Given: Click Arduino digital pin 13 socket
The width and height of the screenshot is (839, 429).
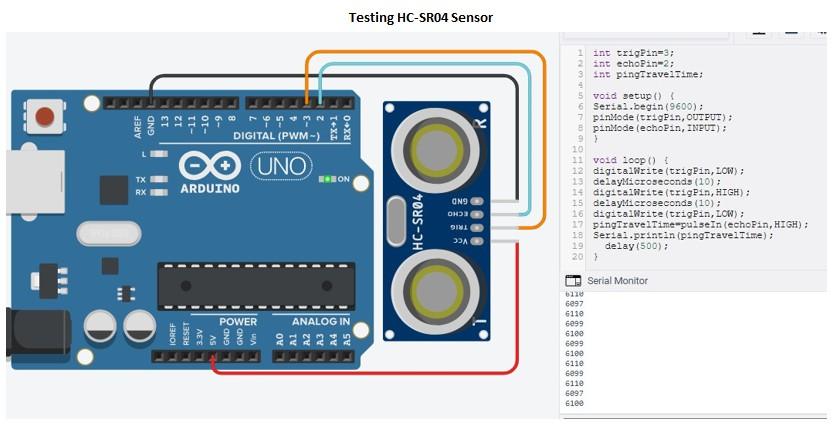Looking at the screenshot, I should [x=165, y=103].
